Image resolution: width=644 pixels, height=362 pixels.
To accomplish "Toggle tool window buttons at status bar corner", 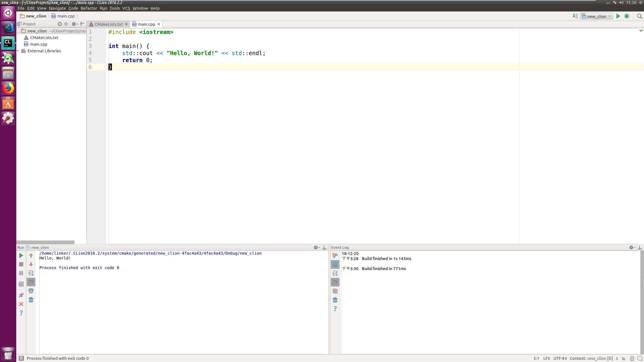I will (22, 358).
